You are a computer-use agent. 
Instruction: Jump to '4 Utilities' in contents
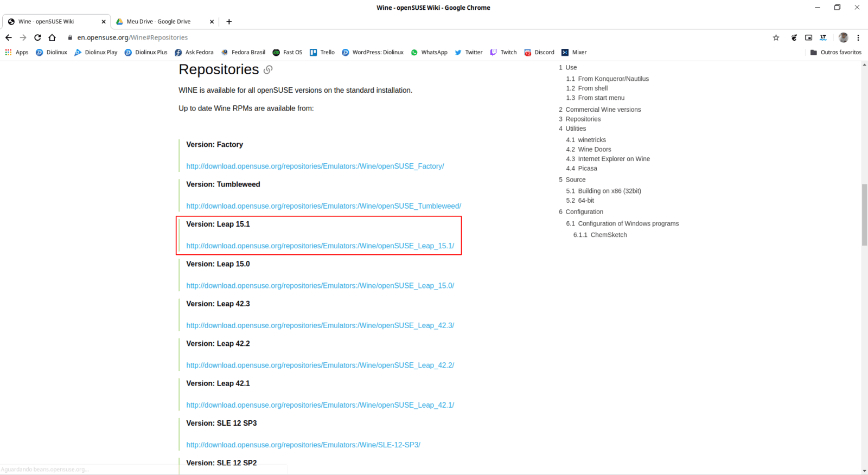[x=572, y=129]
